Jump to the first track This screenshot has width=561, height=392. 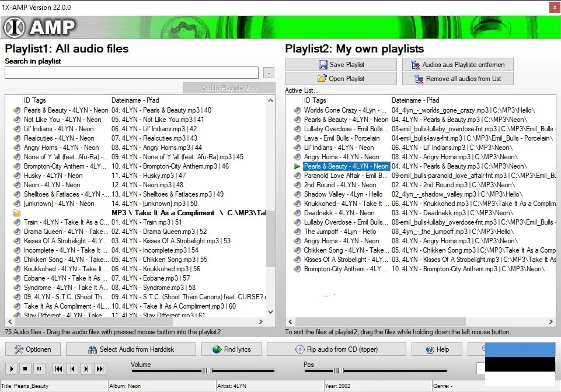click(x=58, y=369)
